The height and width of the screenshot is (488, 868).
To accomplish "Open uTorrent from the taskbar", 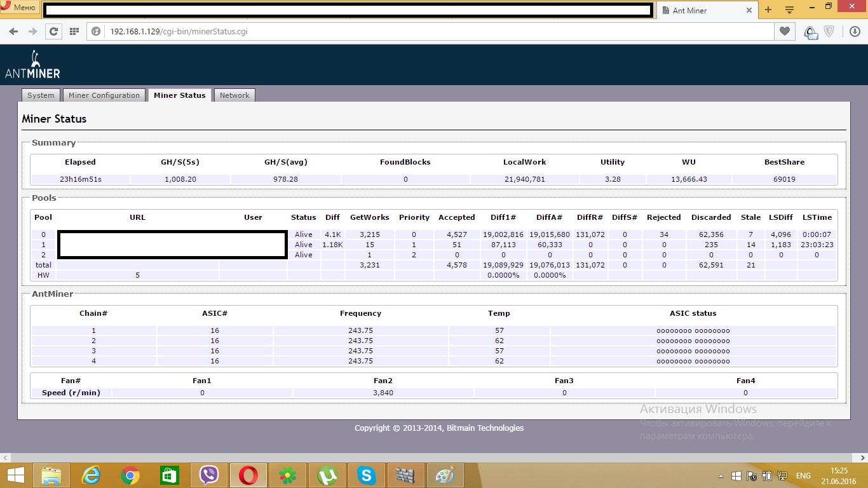I will point(327,475).
